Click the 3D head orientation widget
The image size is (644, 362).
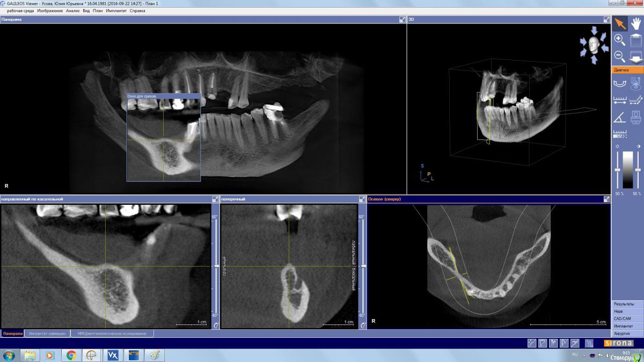coord(594,45)
